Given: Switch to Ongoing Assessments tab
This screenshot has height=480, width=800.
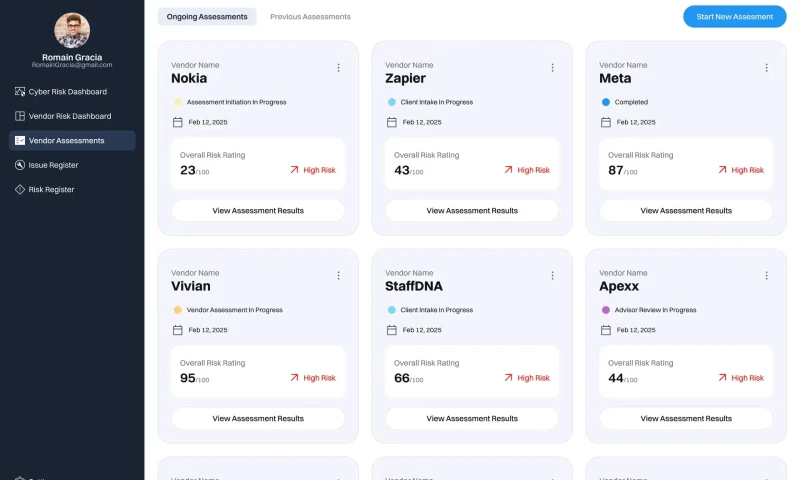Looking at the screenshot, I should pos(207,17).
